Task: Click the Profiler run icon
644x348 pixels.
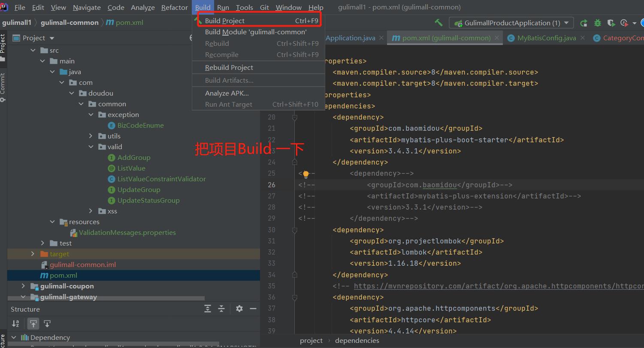Action: tap(624, 23)
